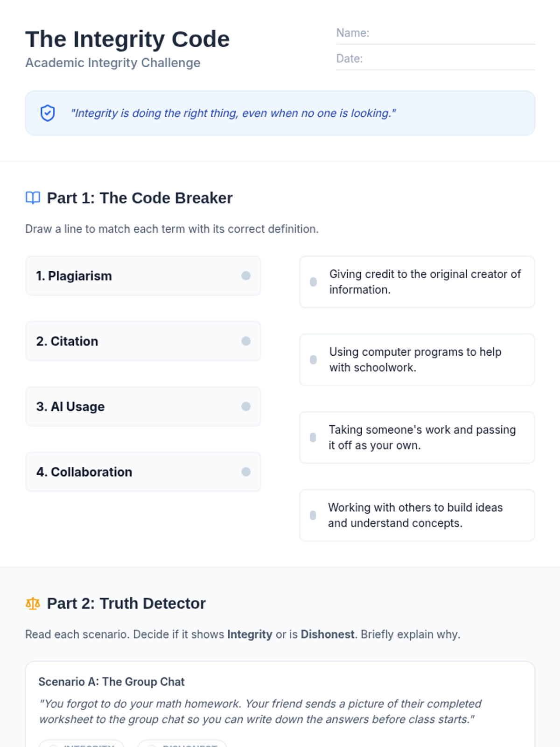Click the 'Scenario A: The Group Chat' title
560x747 pixels.
tap(112, 682)
